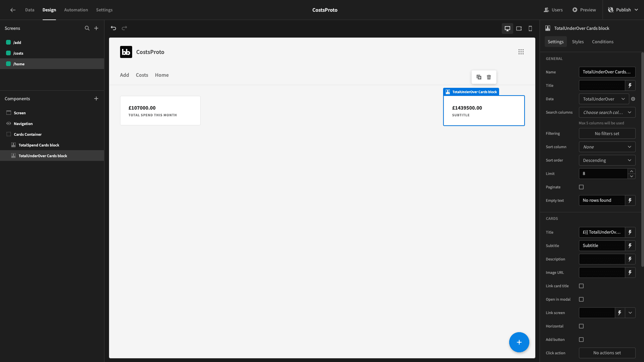This screenshot has width=644, height=362.
Task: Click the delete card block icon
Action: pos(489,77)
